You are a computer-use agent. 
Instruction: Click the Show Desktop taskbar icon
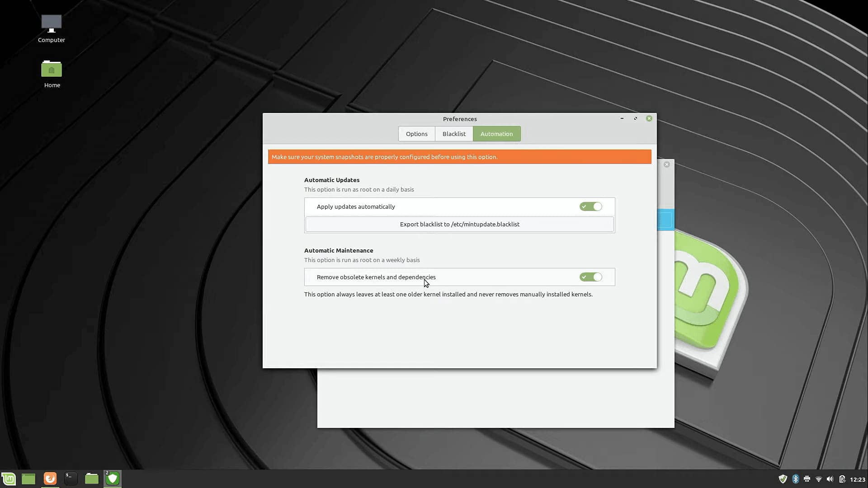[x=28, y=479]
